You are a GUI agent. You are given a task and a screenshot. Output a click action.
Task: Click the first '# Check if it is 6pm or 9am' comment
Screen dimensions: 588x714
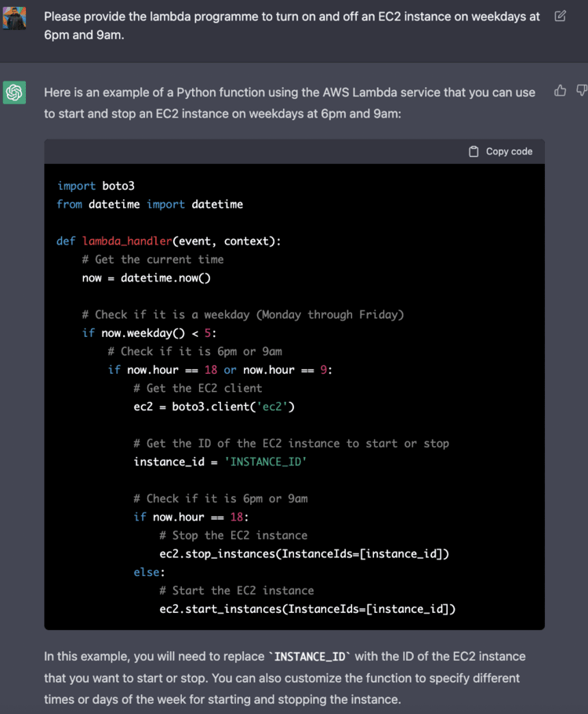[x=195, y=352]
